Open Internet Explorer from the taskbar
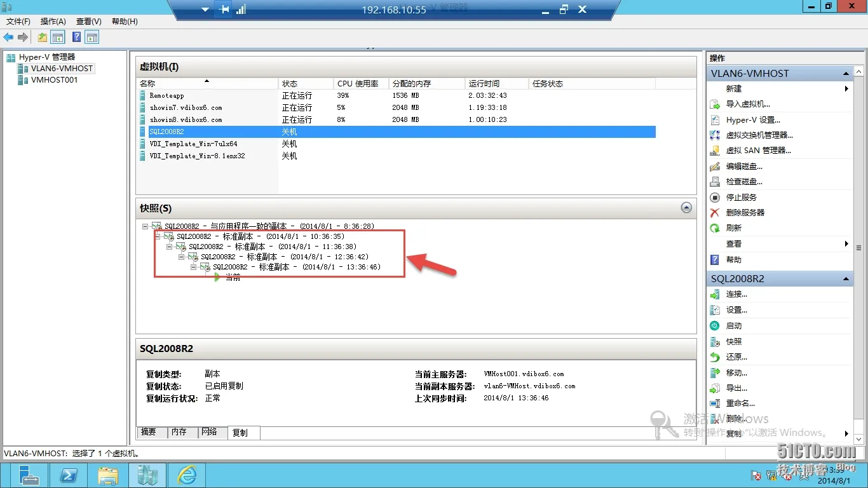 click(187, 475)
